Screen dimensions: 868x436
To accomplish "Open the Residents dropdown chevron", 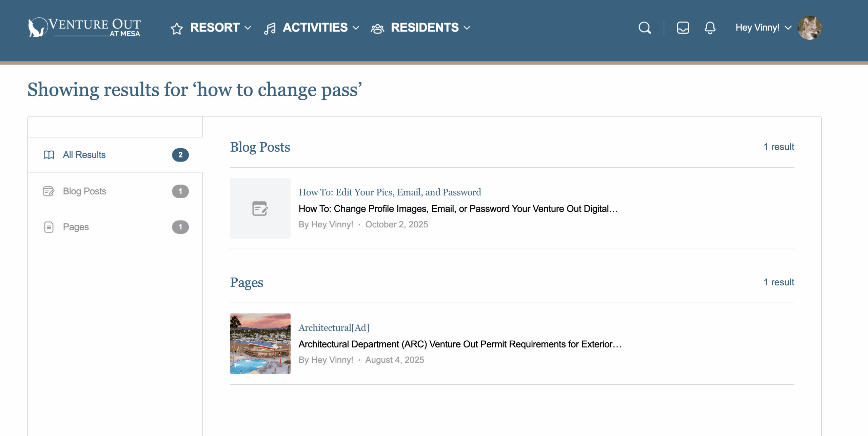I will (467, 28).
